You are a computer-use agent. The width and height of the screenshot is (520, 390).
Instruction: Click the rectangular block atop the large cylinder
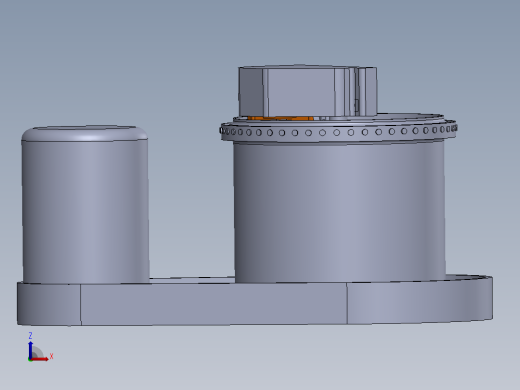coord(308,91)
